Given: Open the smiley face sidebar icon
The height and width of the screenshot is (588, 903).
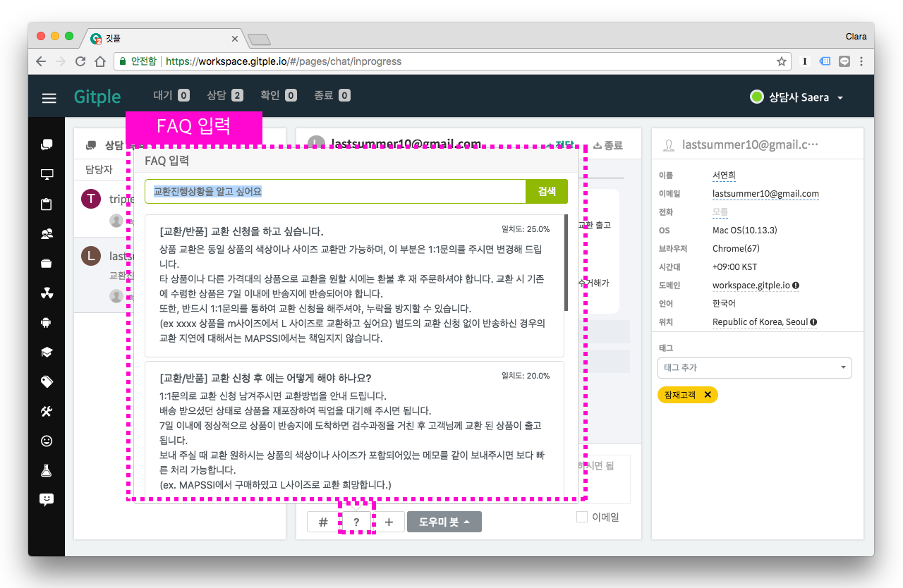Looking at the screenshot, I should pyautogui.click(x=47, y=441).
